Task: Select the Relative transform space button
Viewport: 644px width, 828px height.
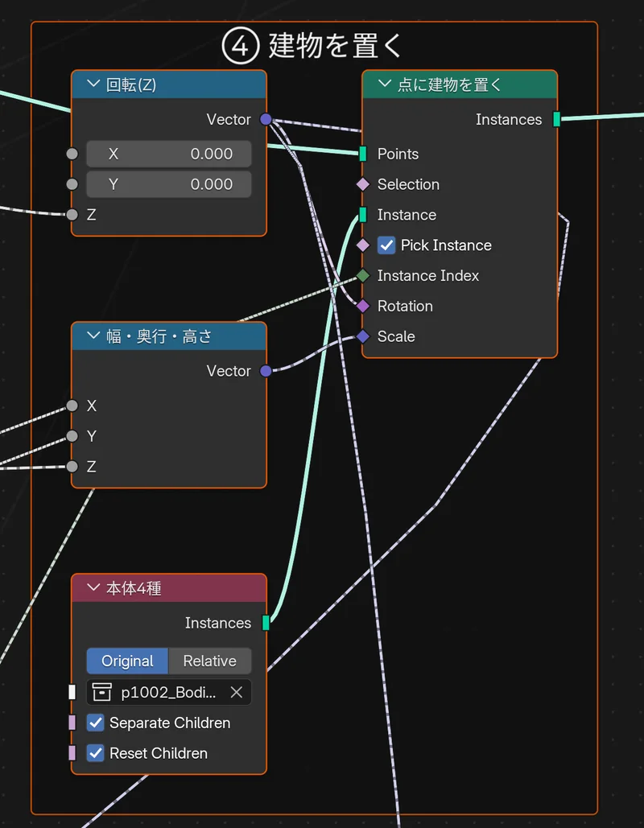Action: (210, 661)
